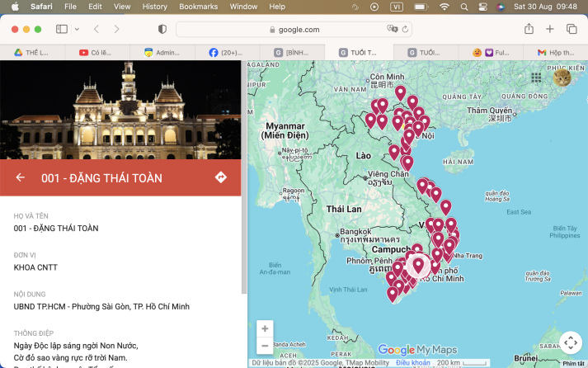
Task: Open the 'Điều khoản' terms link
Action: (413, 363)
